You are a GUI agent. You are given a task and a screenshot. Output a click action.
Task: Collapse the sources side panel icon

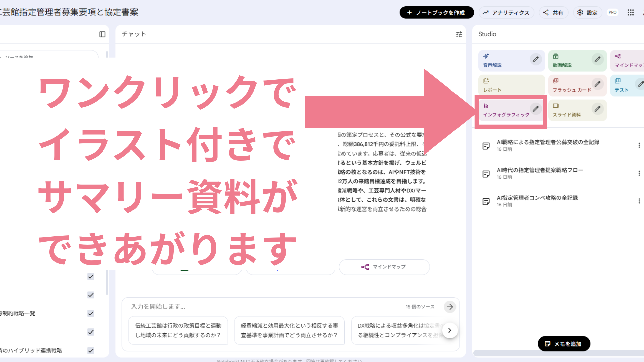coord(102,34)
